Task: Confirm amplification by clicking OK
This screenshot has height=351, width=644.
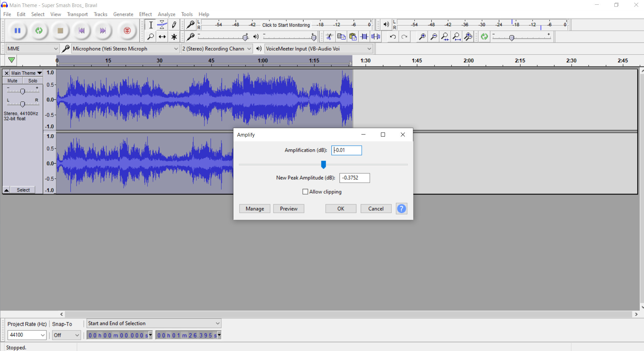Action: click(341, 208)
